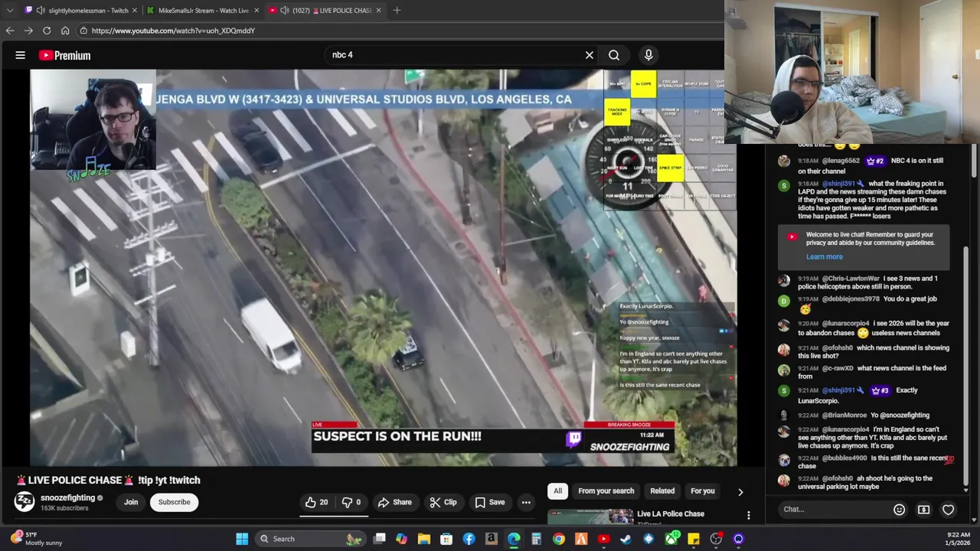Focus the live chat message field
This screenshot has width=980, height=551.
833,509
